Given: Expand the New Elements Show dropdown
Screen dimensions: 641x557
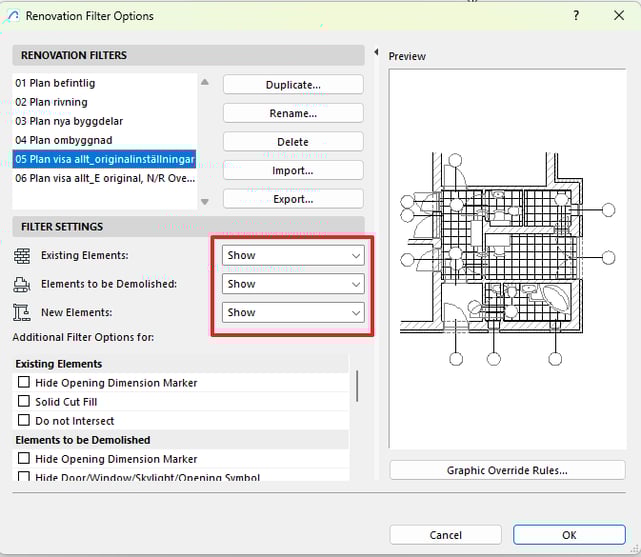Looking at the screenshot, I should coord(293,313).
